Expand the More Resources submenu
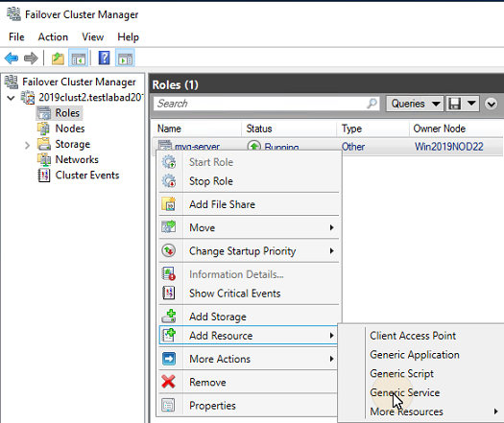Screen dimensions: 504x423 tap(495, 411)
